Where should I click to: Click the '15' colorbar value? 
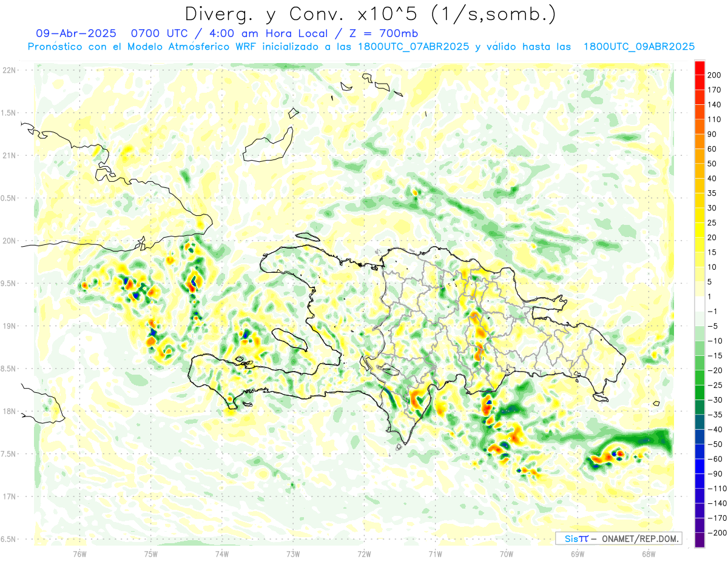click(x=712, y=252)
